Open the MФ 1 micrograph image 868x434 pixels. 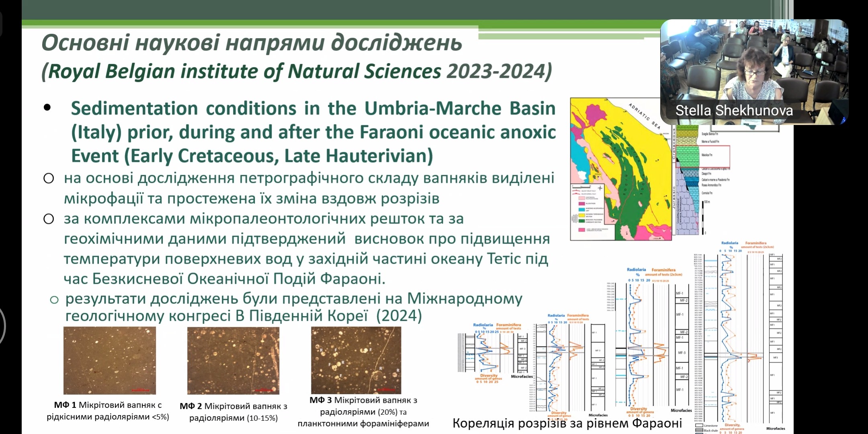click(109, 360)
